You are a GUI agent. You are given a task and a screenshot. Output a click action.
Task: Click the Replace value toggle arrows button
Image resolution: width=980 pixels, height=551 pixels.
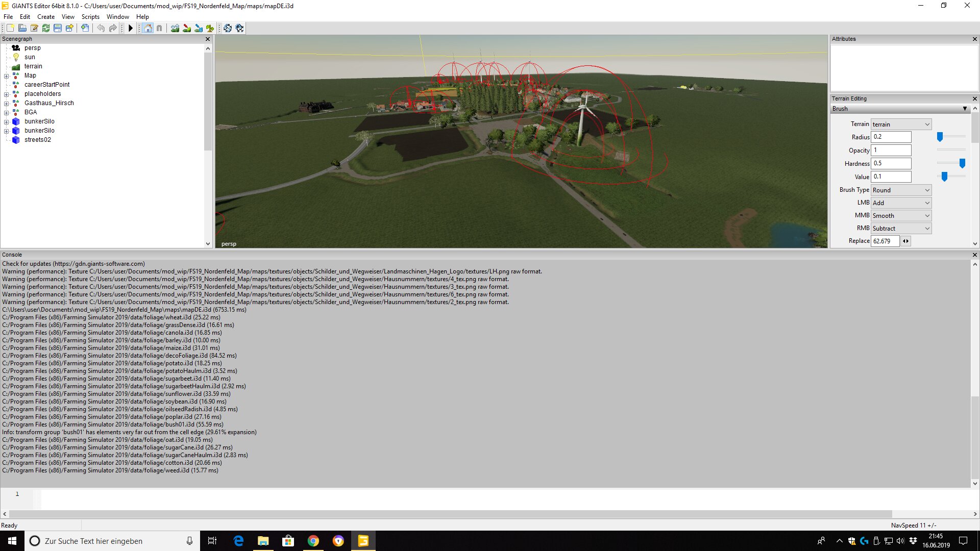pos(905,241)
